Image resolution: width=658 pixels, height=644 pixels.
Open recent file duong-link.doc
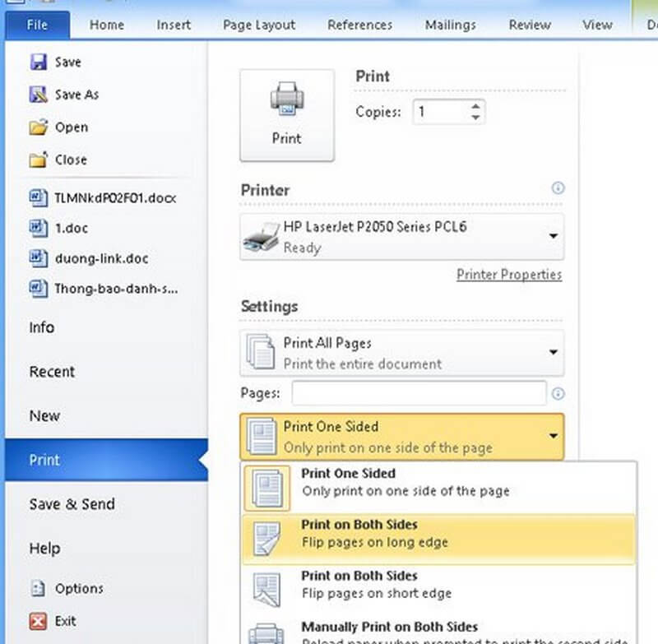(x=101, y=258)
